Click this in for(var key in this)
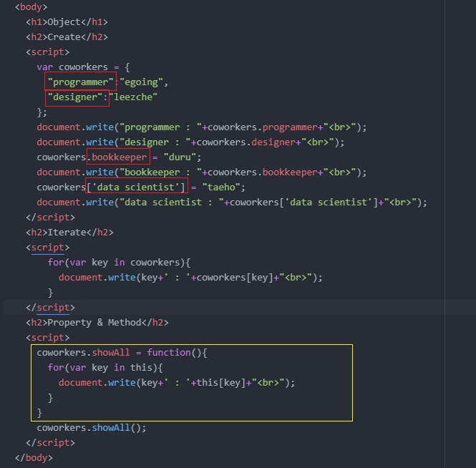 141,368
